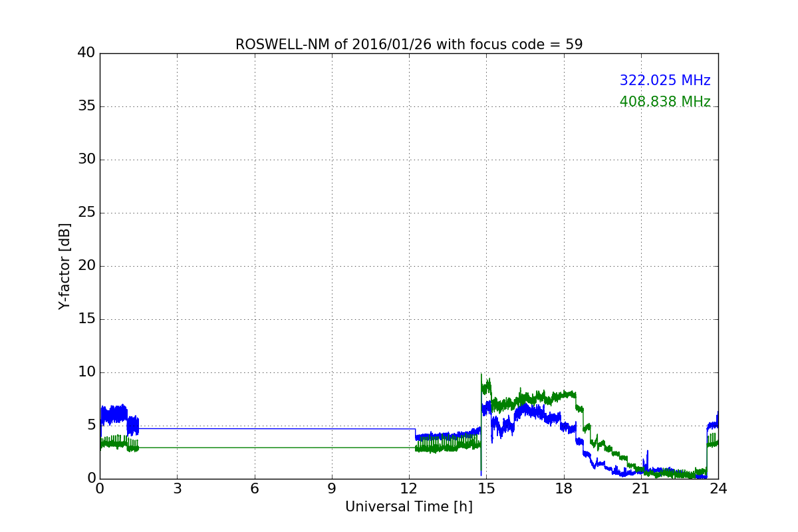Click x-axis tick label 21

[x=641, y=489]
